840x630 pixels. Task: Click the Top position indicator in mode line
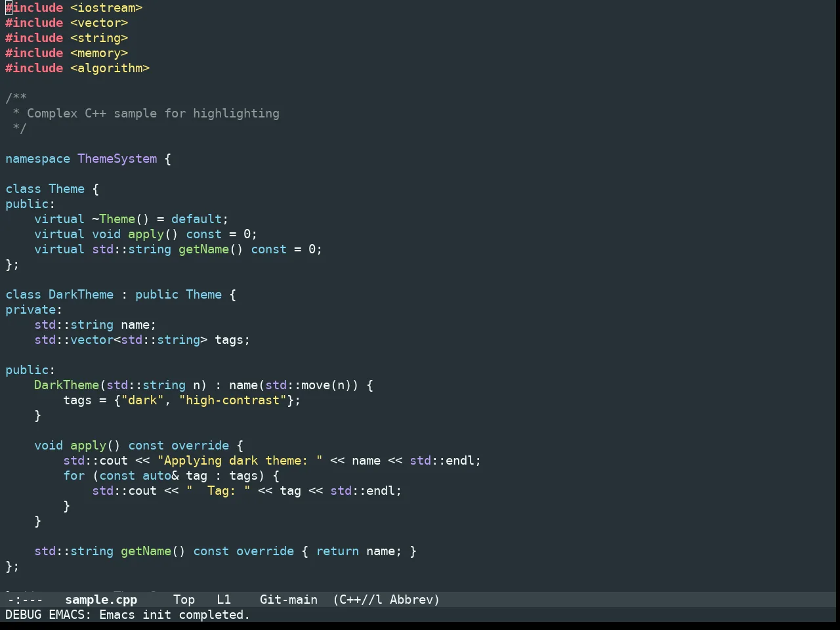(x=184, y=599)
